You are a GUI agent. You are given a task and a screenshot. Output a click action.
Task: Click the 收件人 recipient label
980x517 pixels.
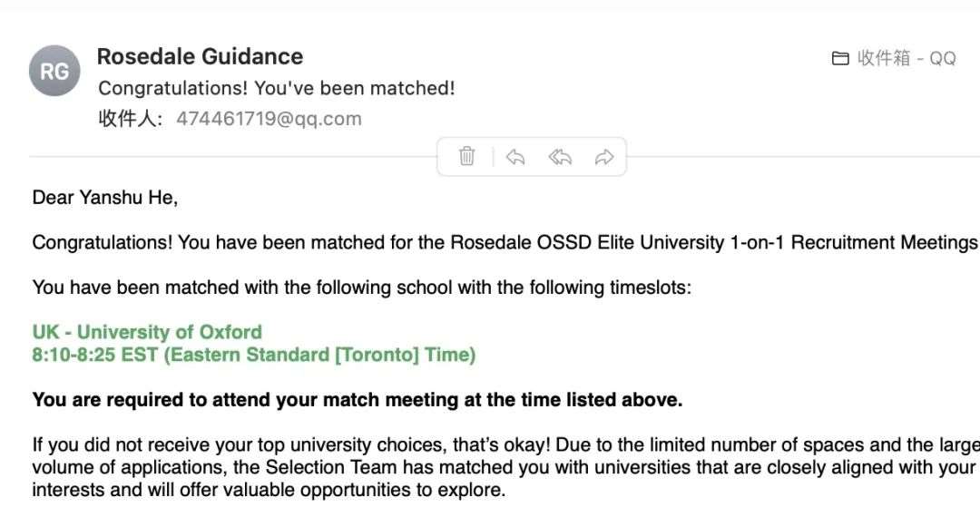tap(130, 119)
